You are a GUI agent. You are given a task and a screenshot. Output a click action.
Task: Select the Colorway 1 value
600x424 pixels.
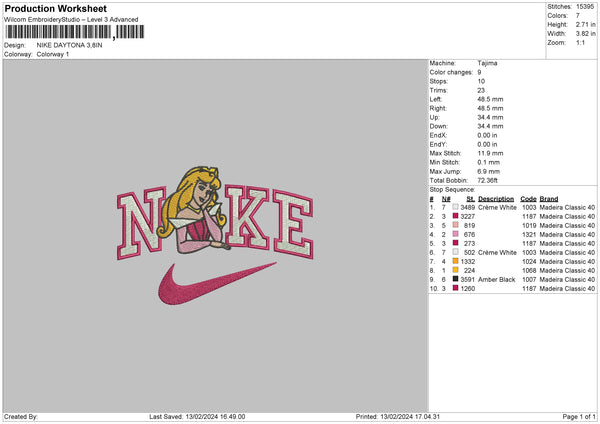[x=53, y=54]
